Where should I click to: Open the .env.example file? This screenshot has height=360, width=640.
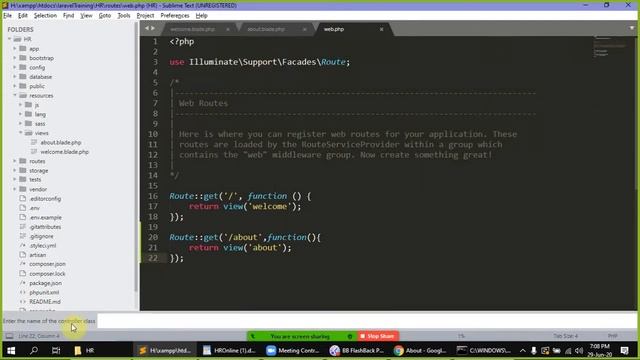point(45,218)
